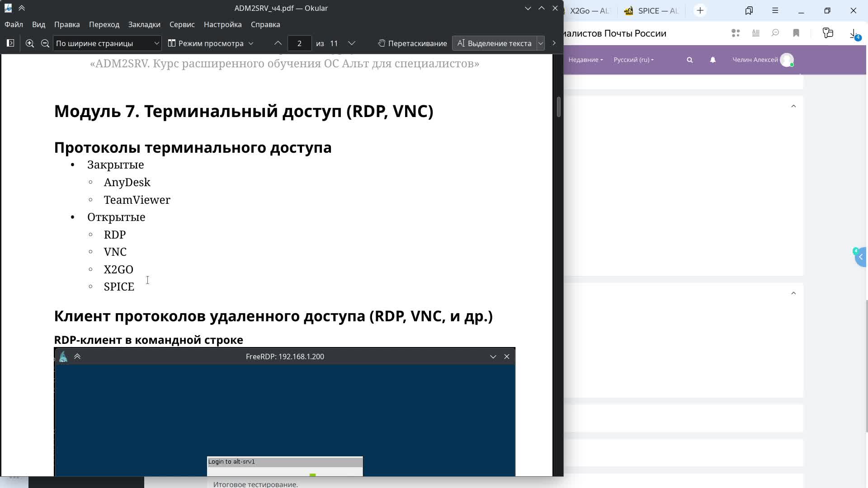Open the 'Русский (ru)' language menu

633,60
